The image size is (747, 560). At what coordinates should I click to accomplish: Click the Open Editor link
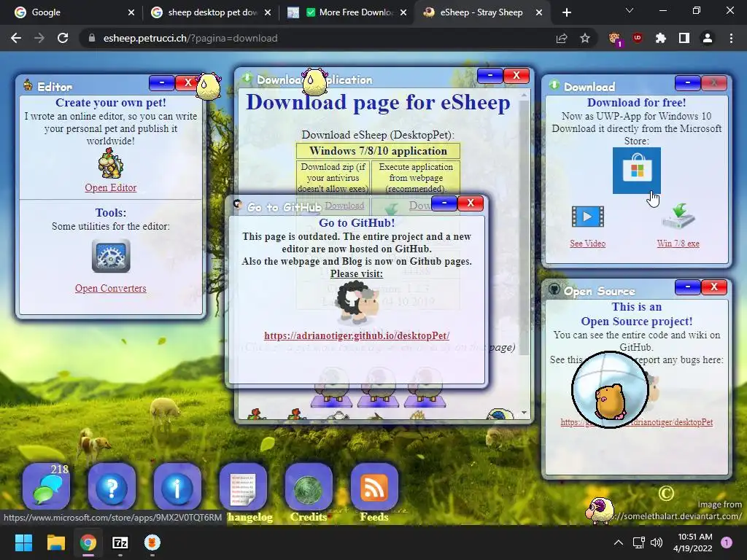click(111, 187)
